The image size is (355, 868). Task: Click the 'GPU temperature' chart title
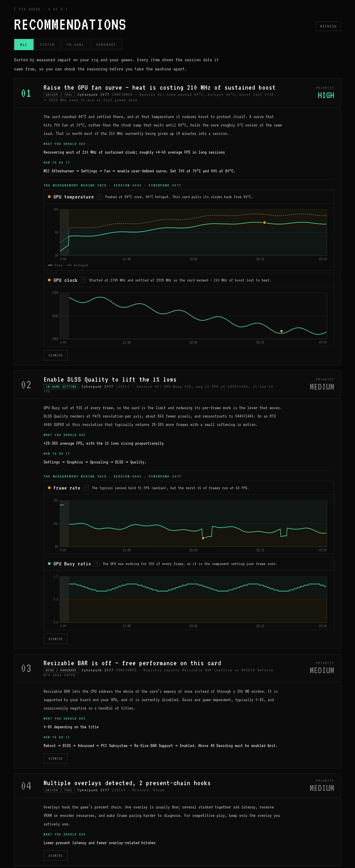[73, 197]
